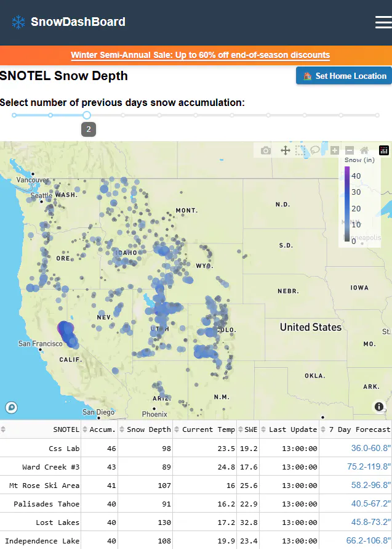392x549 pixels.
Task: Sort table by SNOTEL name column
Action: [3, 429]
